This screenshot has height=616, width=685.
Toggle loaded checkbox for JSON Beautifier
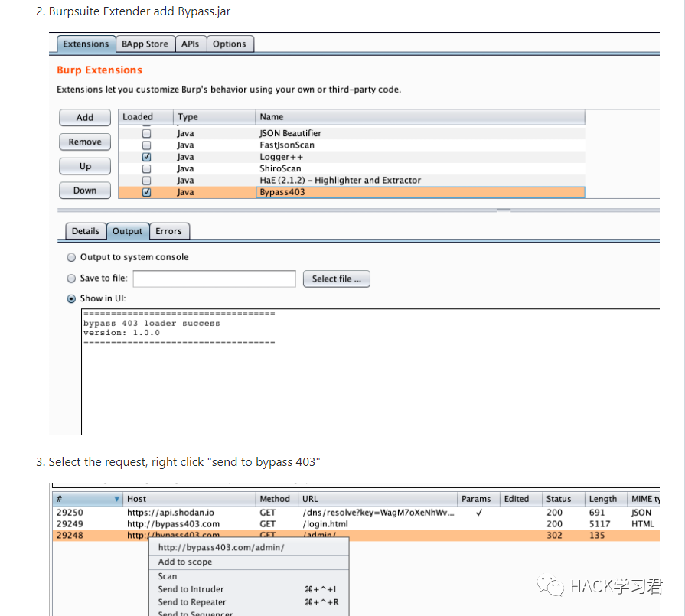tap(147, 133)
